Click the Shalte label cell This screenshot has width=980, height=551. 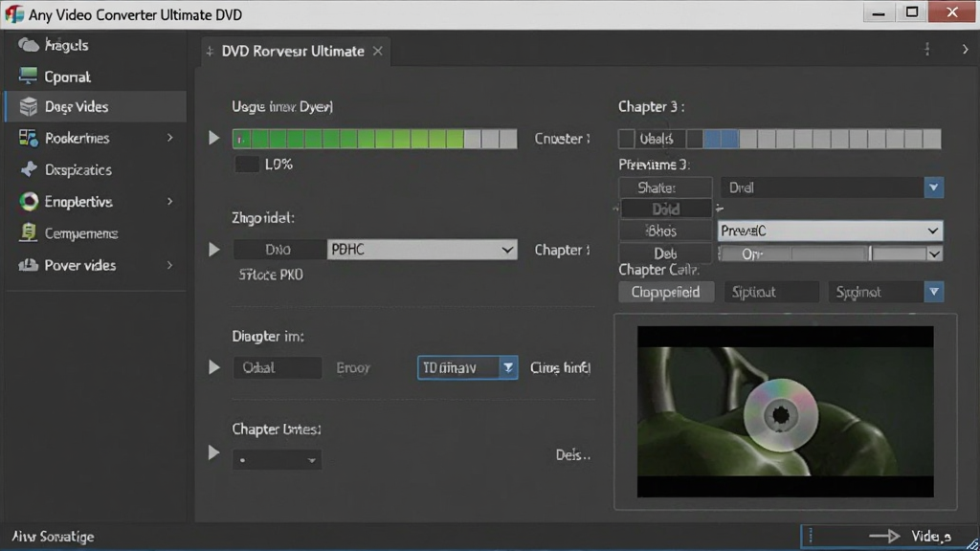point(665,187)
